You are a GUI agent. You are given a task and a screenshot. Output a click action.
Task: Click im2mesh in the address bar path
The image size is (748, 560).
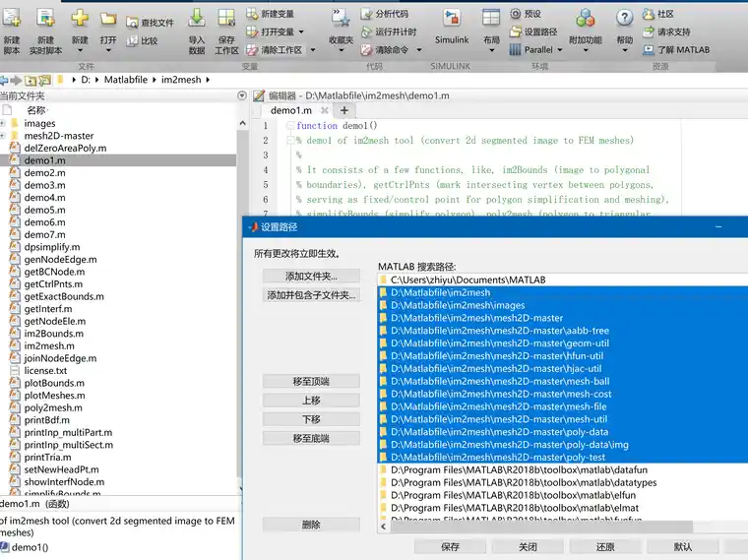click(181, 80)
